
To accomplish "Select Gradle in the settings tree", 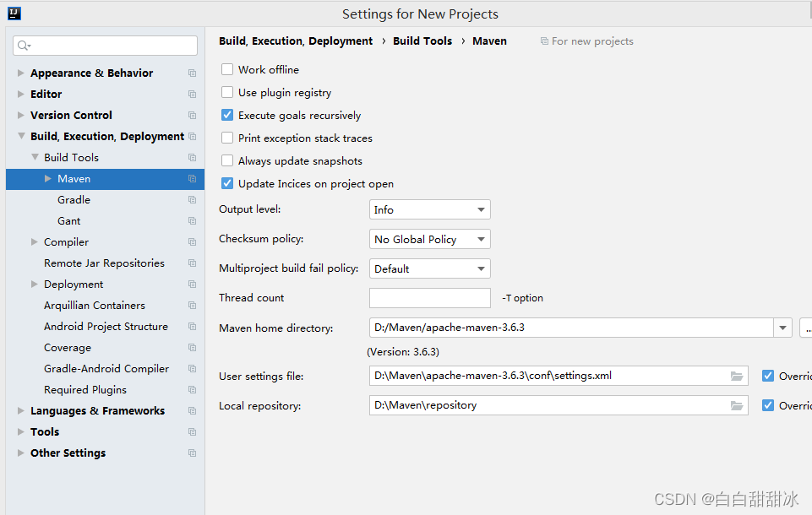I will coord(74,200).
